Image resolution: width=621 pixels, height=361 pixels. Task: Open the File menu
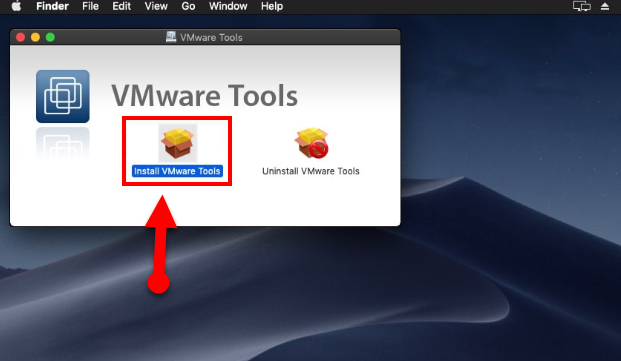90,6
